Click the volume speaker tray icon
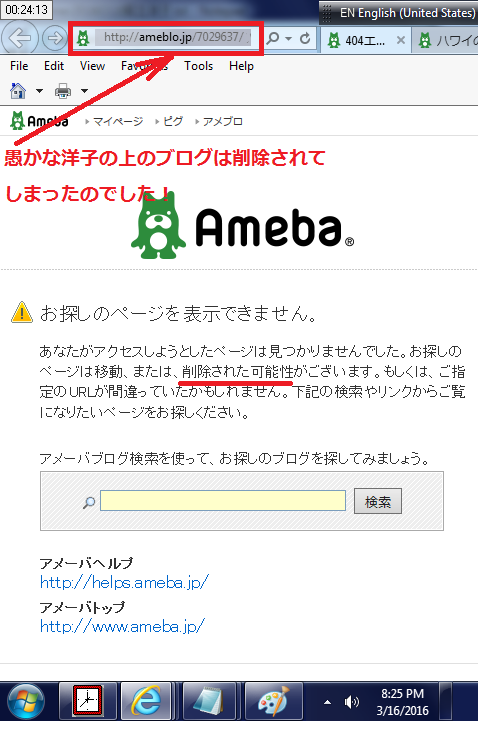Viewport: 478px width, 733px height. click(x=351, y=702)
